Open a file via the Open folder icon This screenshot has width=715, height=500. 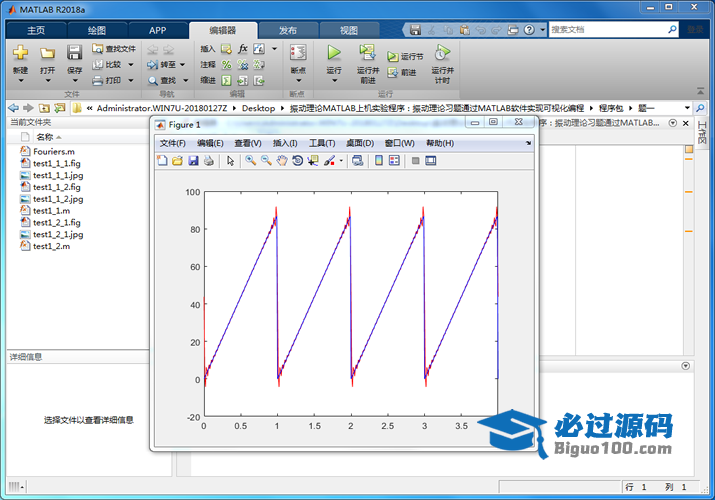point(47,53)
